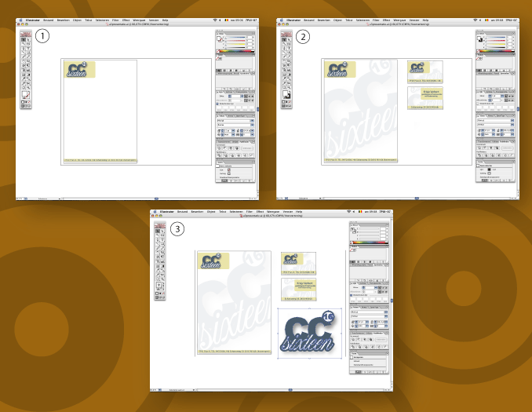This screenshot has height=412, width=532.
Task: Open the Bestand menu in screenshot 1
Action: [x=49, y=20]
